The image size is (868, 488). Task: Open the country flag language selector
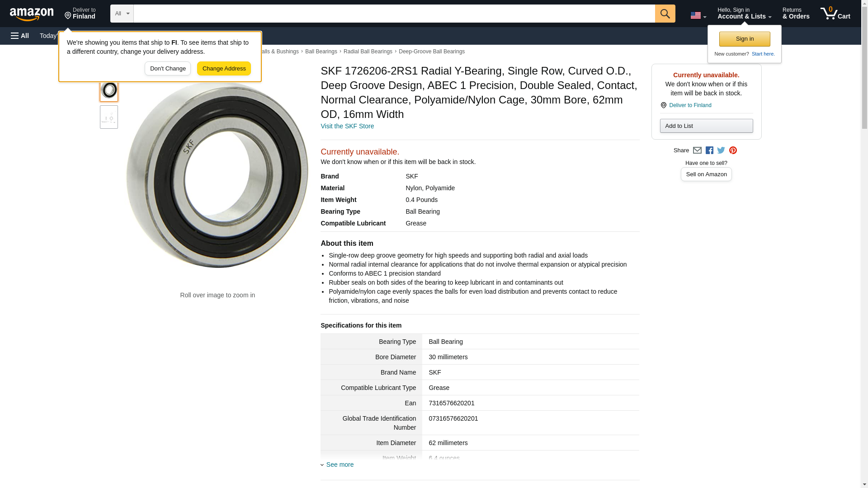point(698,15)
